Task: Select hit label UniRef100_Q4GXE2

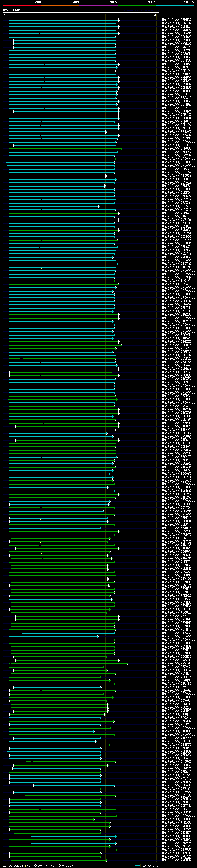Action: click(x=177, y=341)
